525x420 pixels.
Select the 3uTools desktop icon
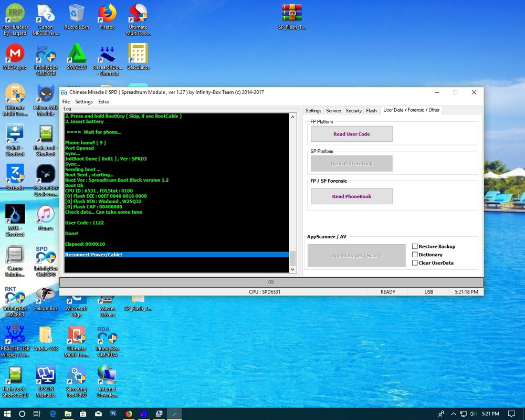(15, 177)
